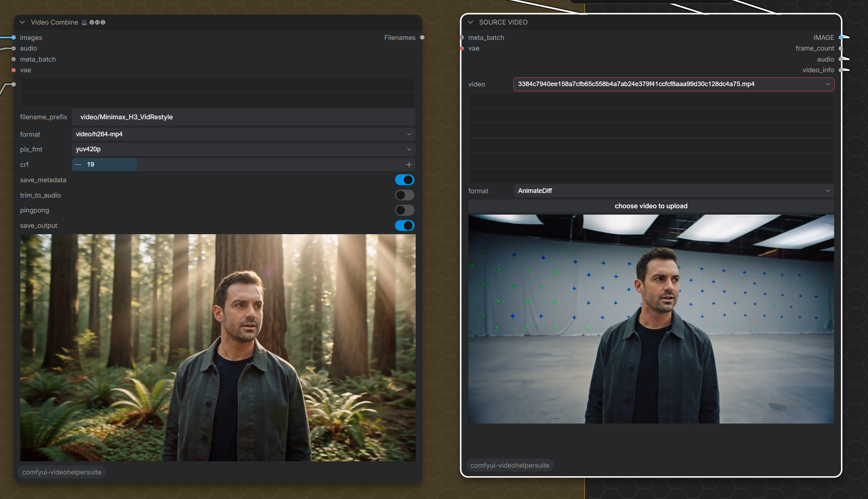Viewport: 868px width, 499px height.
Task: Edit the filename_prefix field
Action: [x=244, y=117]
